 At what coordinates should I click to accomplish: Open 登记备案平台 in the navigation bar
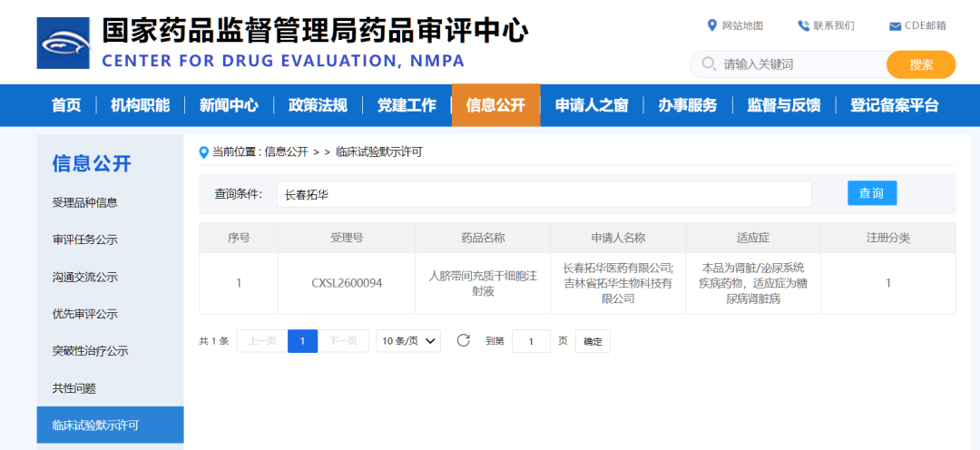(x=894, y=105)
